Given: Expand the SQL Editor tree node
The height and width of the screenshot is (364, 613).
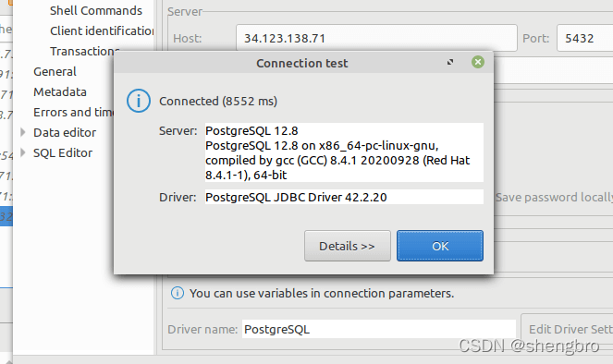Looking at the screenshot, I should (23, 152).
